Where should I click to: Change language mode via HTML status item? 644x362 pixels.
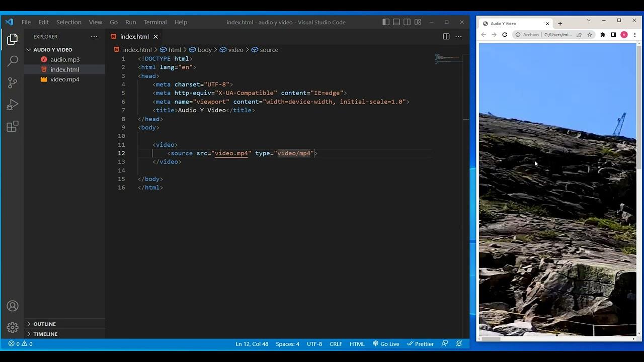[357, 344]
